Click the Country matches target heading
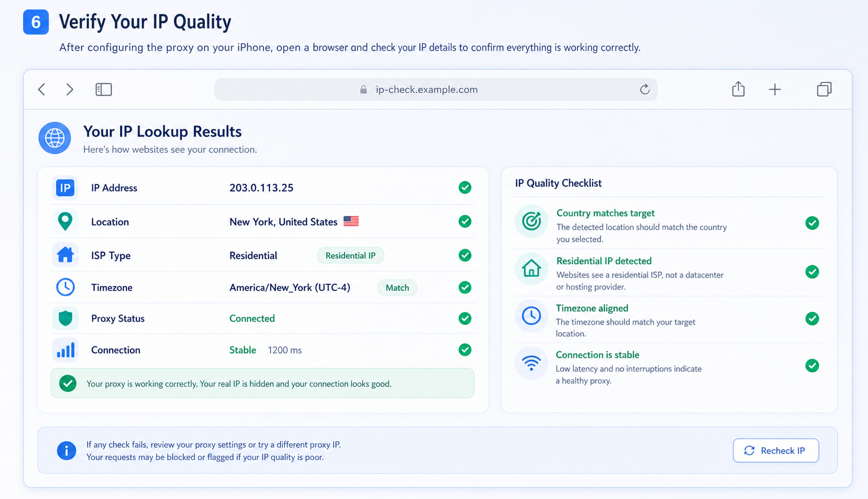868x499 pixels. [x=605, y=213]
